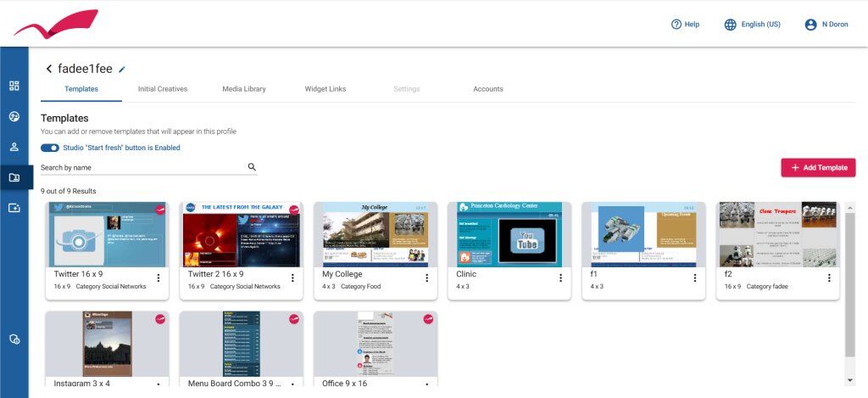Open the three-dot menu on the f2 template
The width and height of the screenshot is (868, 398).
[829, 278]
